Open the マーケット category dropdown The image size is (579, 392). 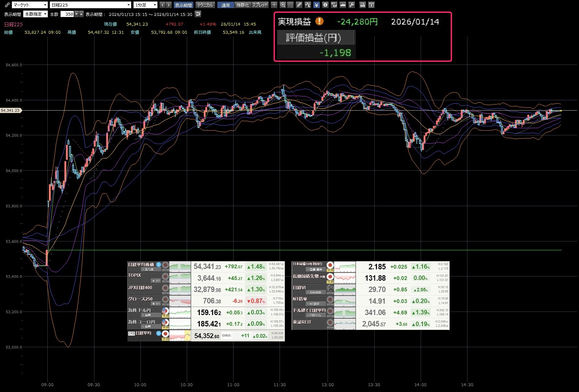30,5
